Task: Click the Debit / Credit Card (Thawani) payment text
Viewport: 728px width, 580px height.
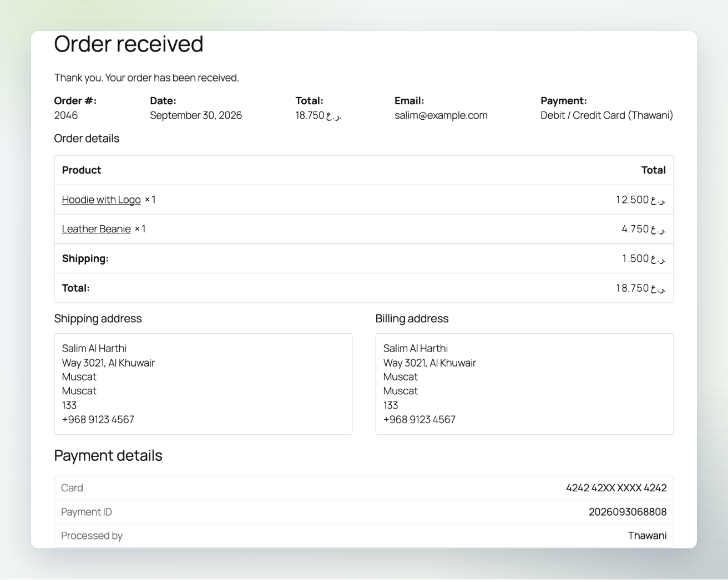Action: 606,115
